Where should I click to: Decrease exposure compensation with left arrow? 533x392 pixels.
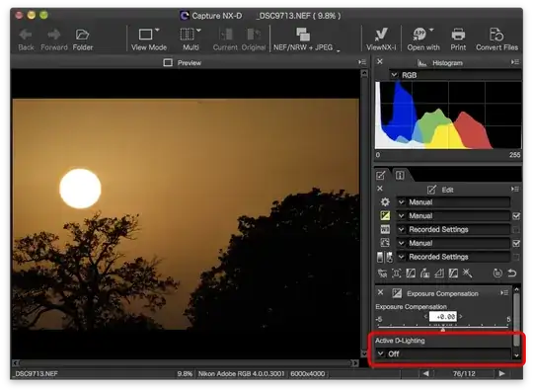point(425,317)
